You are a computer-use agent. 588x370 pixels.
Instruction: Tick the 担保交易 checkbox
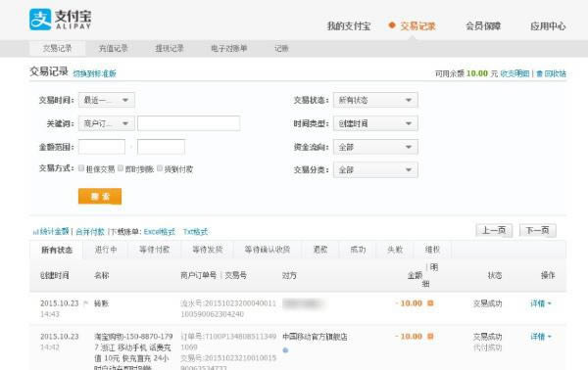point(81,168)
